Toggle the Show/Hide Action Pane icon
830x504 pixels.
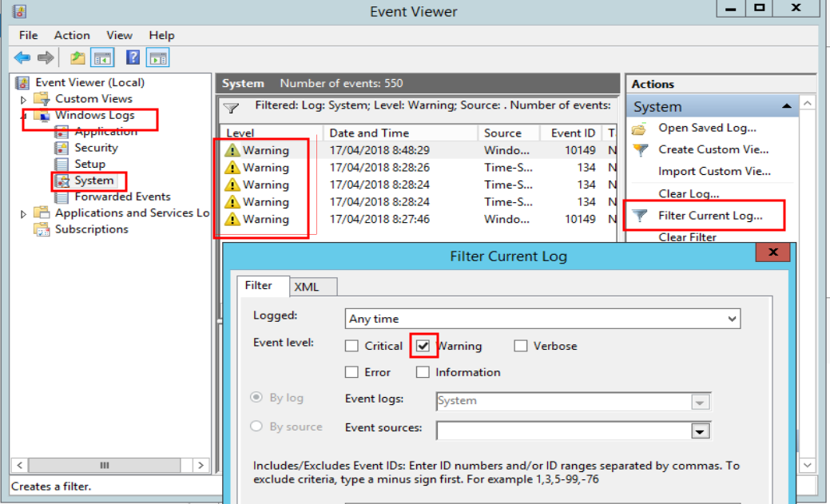coord(157,58)
